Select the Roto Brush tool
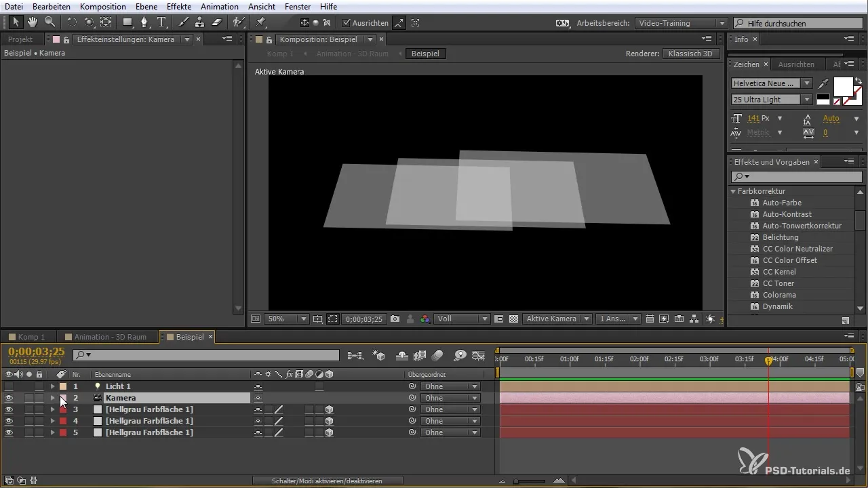 point(239,22)
